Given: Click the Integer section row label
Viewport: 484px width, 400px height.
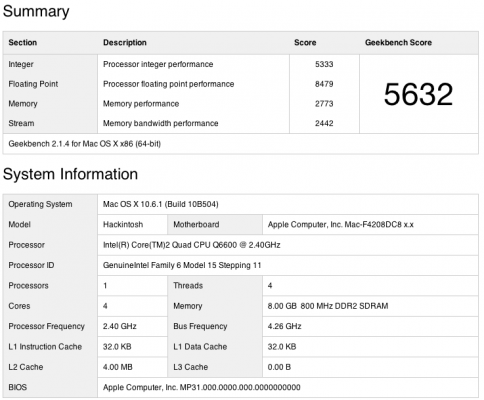Looking at the screenshot, I should [21, 64].
